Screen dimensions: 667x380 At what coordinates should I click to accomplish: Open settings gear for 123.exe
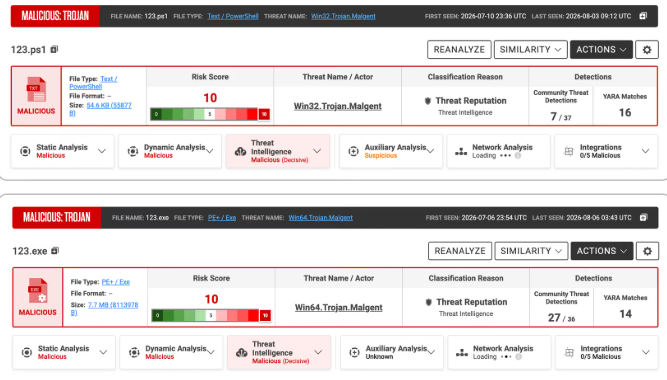pos(647,251)
